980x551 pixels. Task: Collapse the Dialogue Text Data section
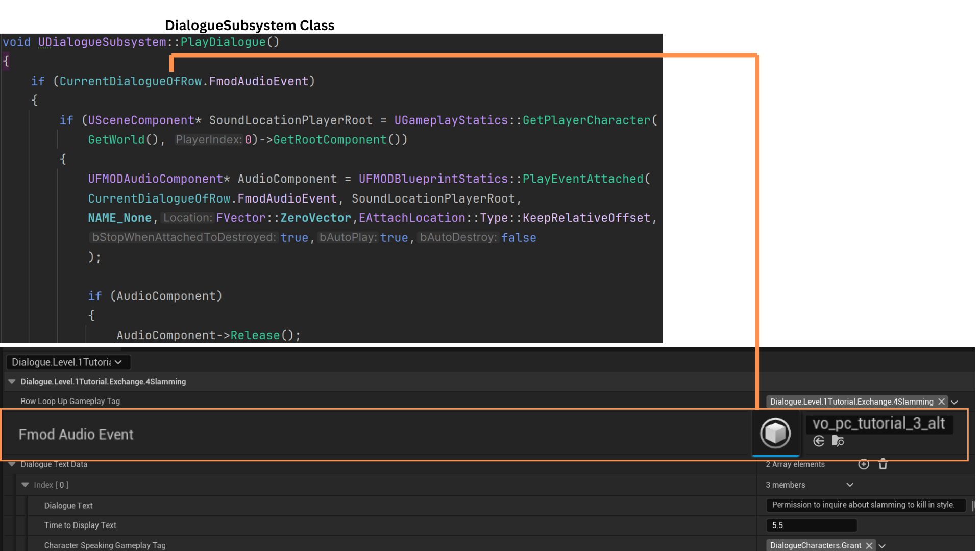tap(12, 464)
